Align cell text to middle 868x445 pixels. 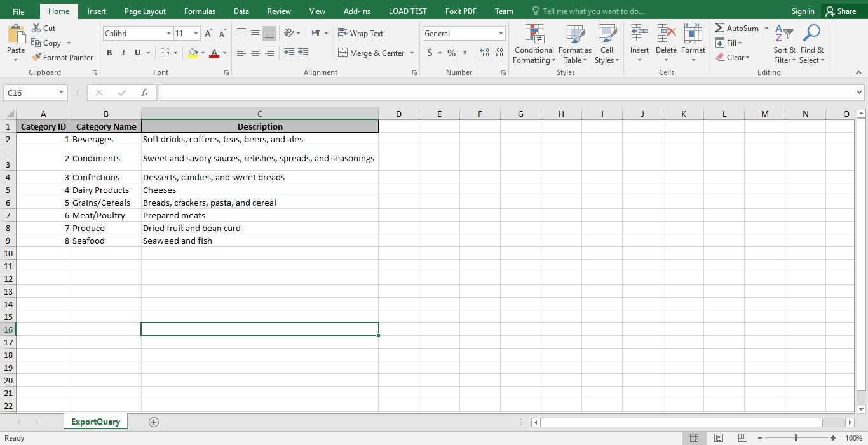pyautogui.click(x=255, y=33)
